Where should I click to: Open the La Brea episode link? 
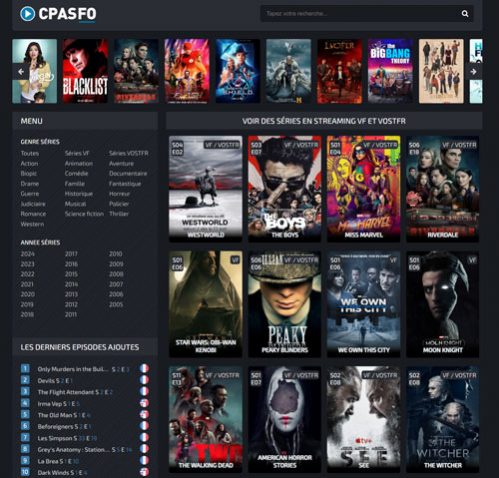58,461
